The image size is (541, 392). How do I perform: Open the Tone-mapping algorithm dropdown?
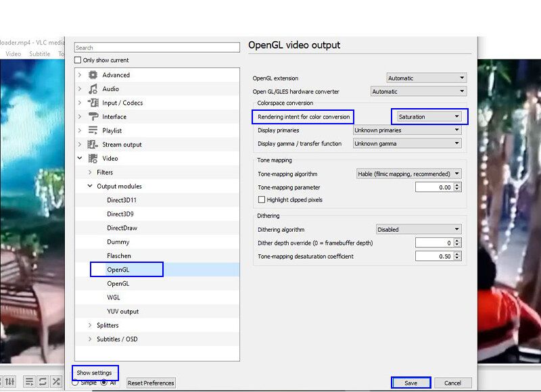(x=408, y=174)
